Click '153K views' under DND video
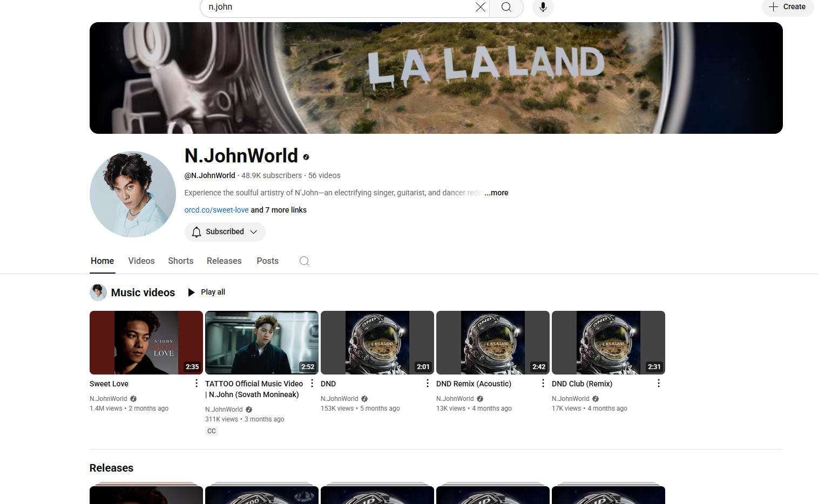Screen dimensions: 818x504 (x=337, y=408)
